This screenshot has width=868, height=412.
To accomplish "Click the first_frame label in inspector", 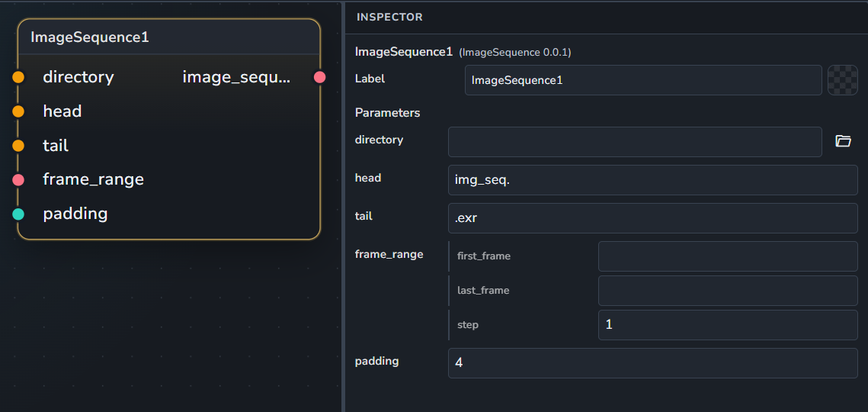I will click(484, 256).
